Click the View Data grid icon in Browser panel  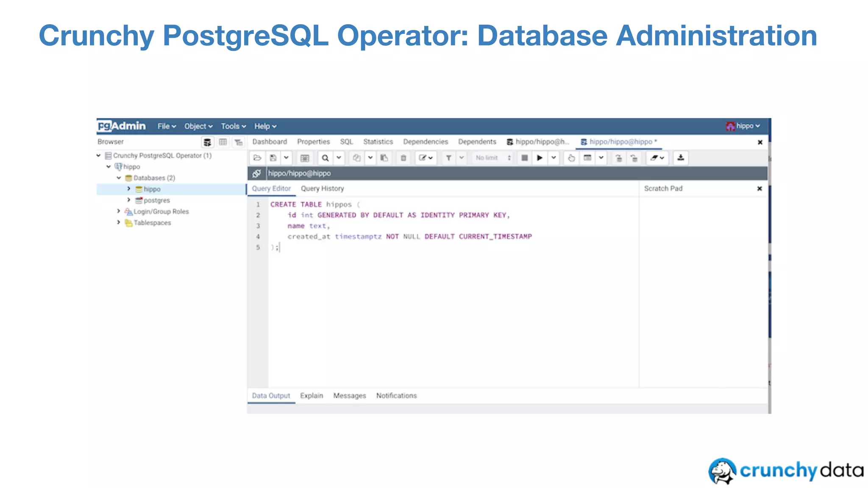(223, 142)
